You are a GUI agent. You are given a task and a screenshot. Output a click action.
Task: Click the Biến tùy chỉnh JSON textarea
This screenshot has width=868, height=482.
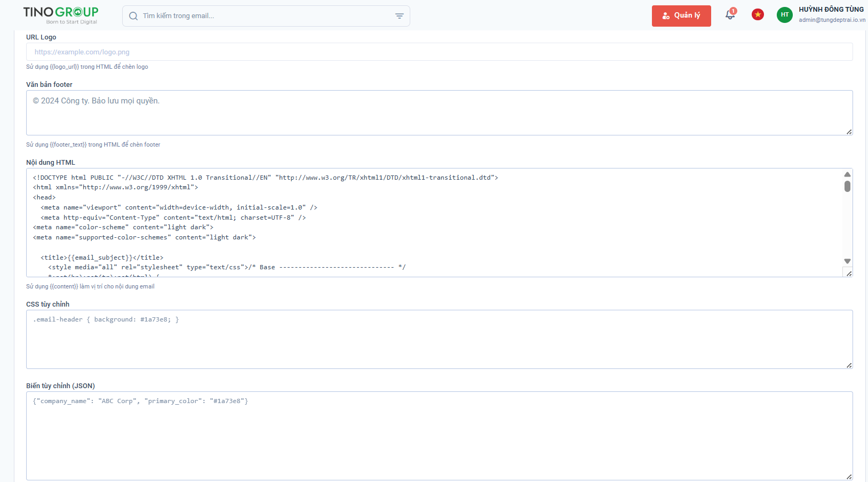[x=439, y=436]
